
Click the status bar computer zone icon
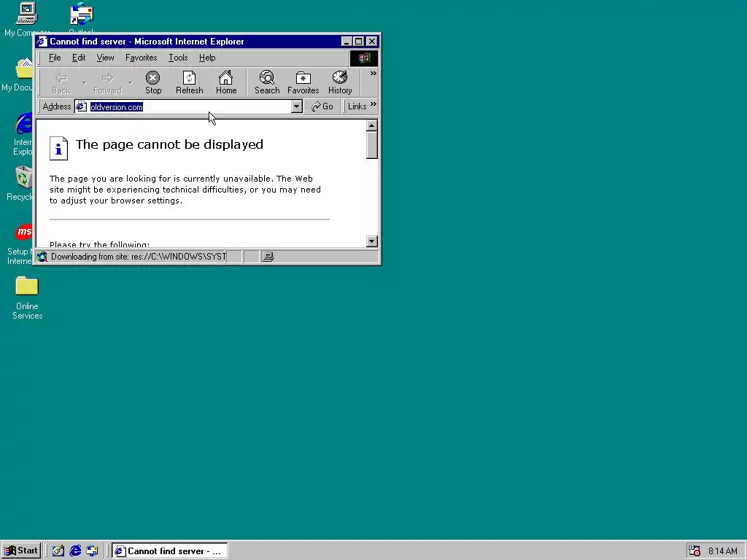pyautogui.click(x=268, y=257)
